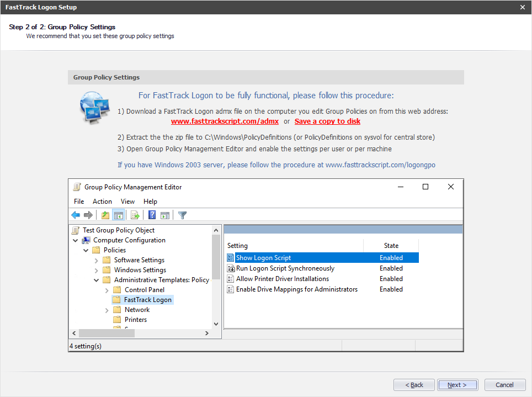The height and width of the screenshot is (397, 532).
Task: Toggle the Show/Hide Console Tree icon
Action: pos(118,215)
